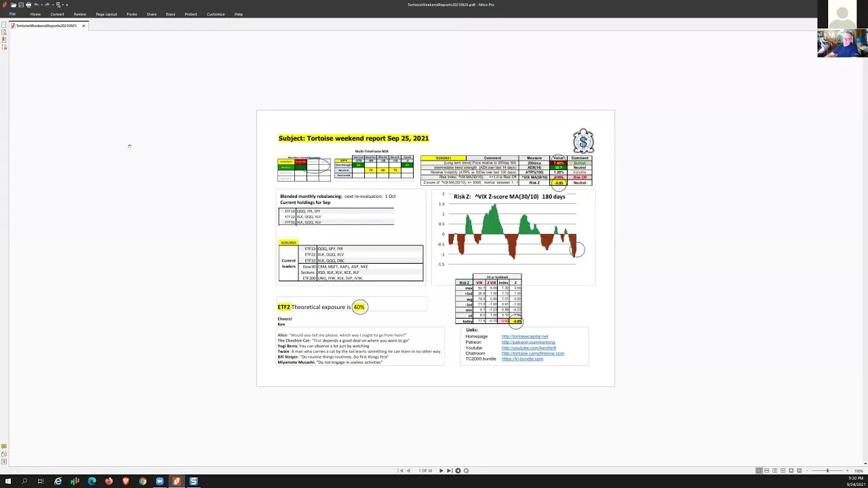Open Firefox from the taskbar
The width and height of the screenshot is (868, 488).
tap(108, 481)
